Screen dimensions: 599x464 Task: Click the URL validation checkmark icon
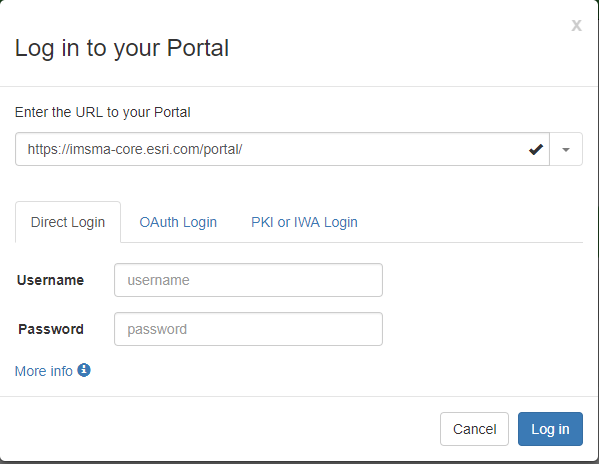click(536, 149)
